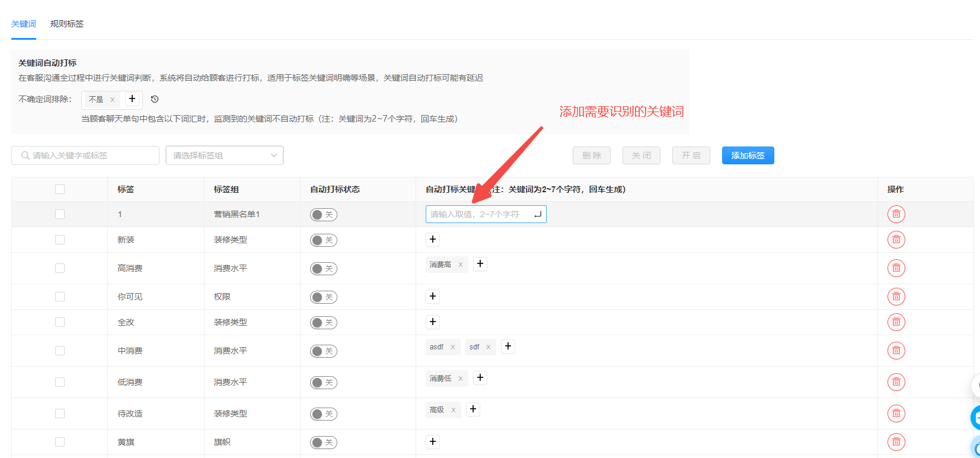
Task: Check the 高消费 row checkbox
Action: (60, 268)
